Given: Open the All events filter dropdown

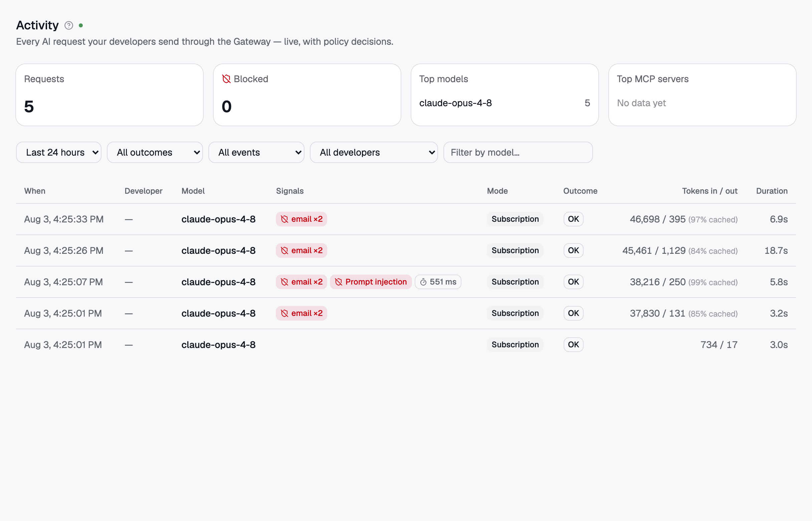Looking at the screenshot, I should [x=256, y=153].
